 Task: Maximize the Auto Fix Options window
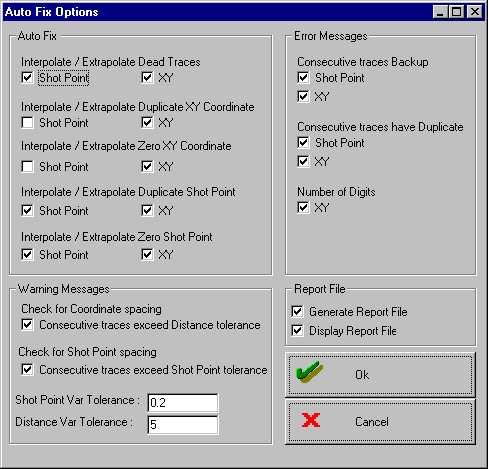[x=456, y=12]
